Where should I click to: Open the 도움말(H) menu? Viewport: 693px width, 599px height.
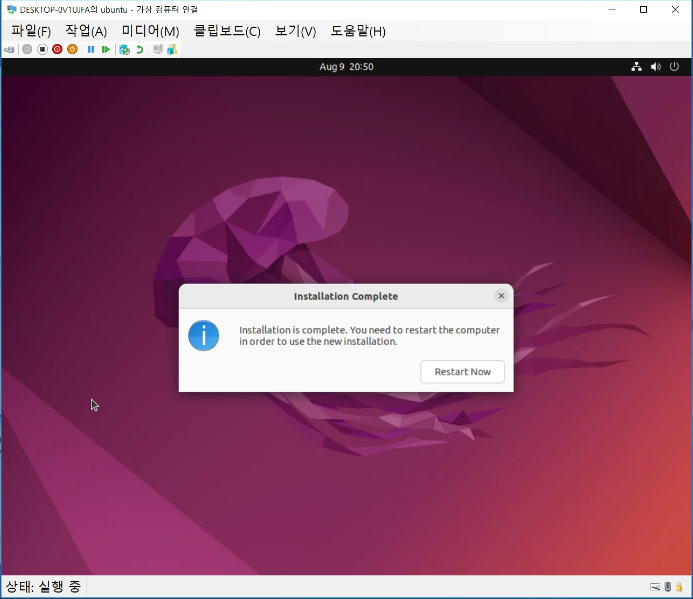tap(358, 31)
